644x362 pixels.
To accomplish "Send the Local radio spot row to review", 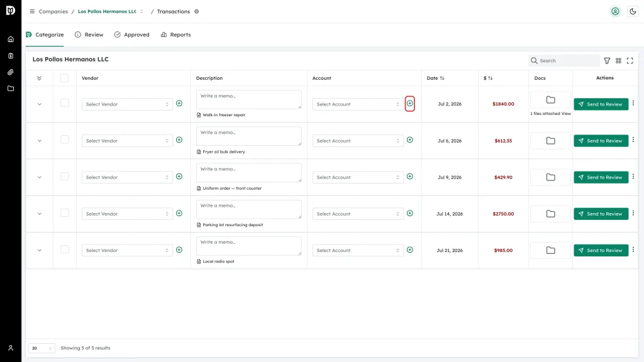I will [x=601, y=250].
